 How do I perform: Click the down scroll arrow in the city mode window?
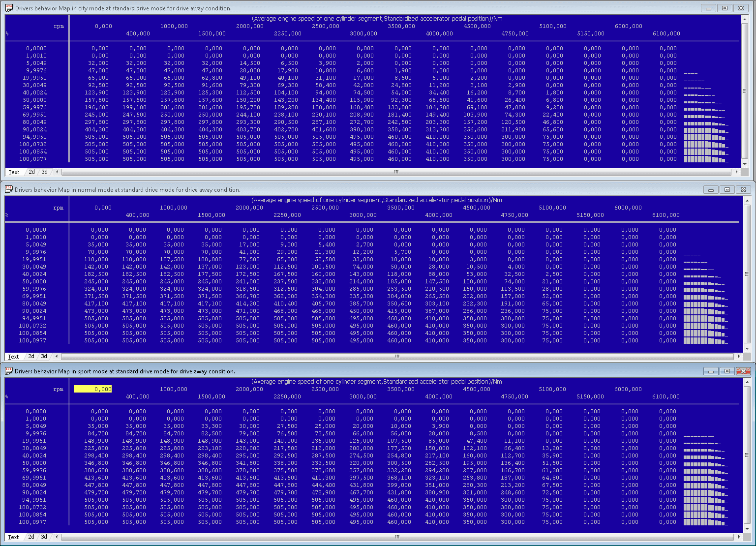point(745,164)
